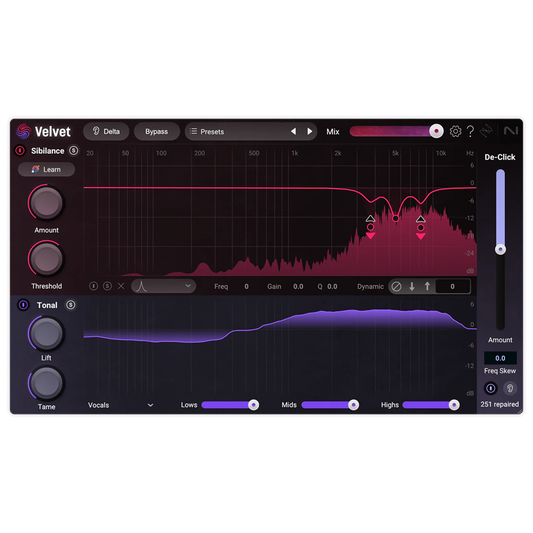Click the Q value field
533x533 pixels.
[x=332, y=287]
